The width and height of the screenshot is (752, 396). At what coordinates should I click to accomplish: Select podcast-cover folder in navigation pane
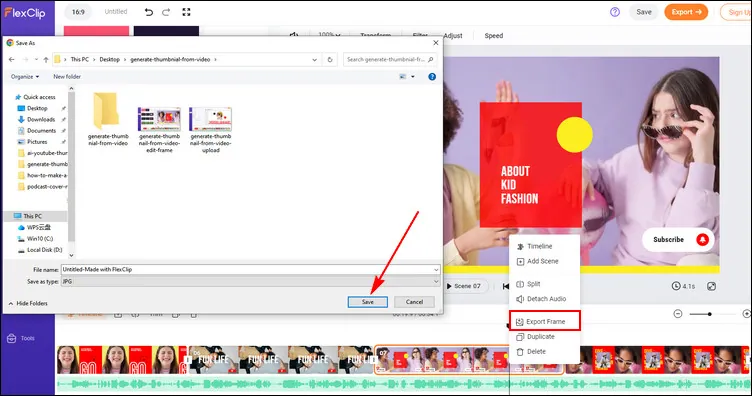click(x=43, y=186)
